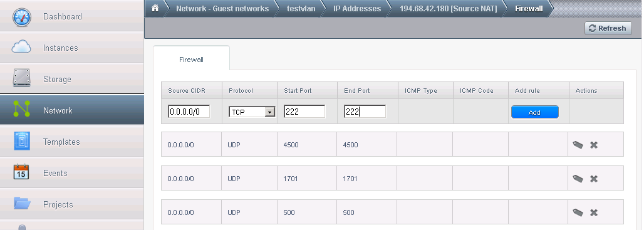Viewport: 644px width, 230px height.
Task: Refresh the firewall rules list
Action: [608, 28]
